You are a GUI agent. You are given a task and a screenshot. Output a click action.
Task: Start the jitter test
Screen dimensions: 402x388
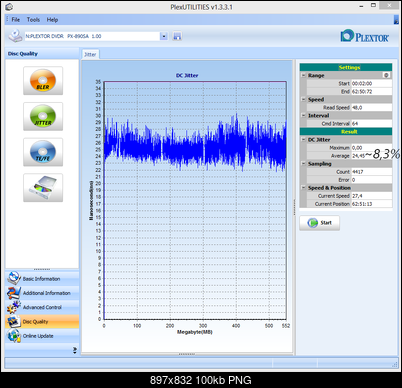click(x=319, y=223)
